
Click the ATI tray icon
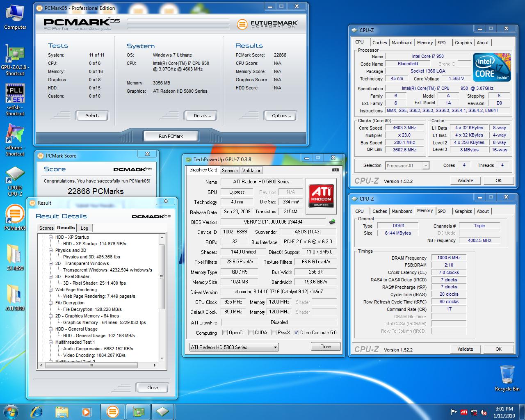coord(464,412)
